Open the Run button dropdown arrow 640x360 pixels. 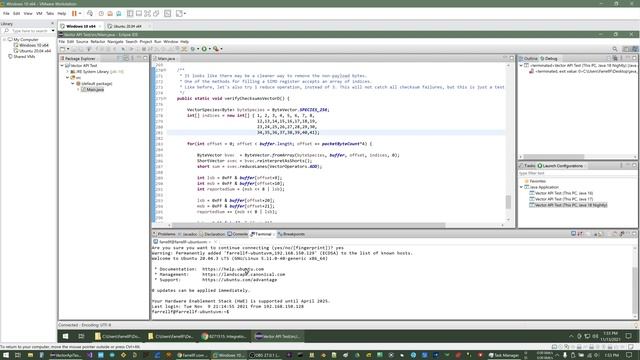[210, 49]
